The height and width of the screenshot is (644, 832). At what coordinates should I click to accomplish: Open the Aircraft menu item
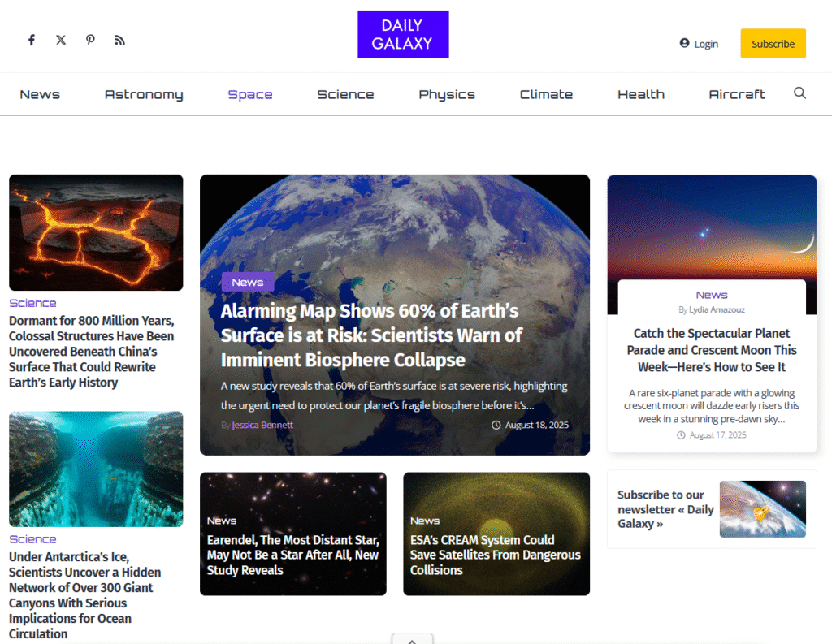pyautogui.click(x=737, y=94)
